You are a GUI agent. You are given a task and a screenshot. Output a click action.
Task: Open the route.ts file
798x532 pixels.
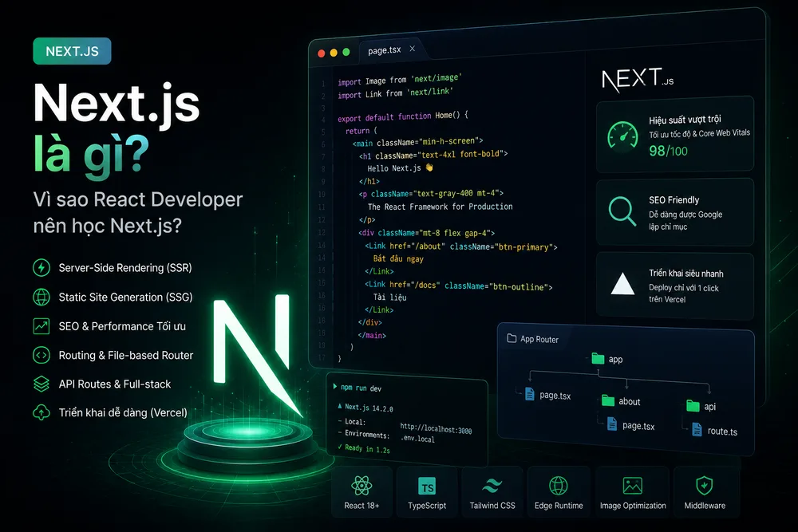tap(715, 431)
